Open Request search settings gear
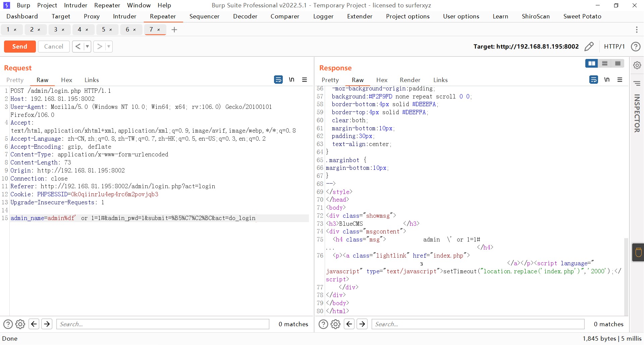644x345 pixels. pos(20,324)
